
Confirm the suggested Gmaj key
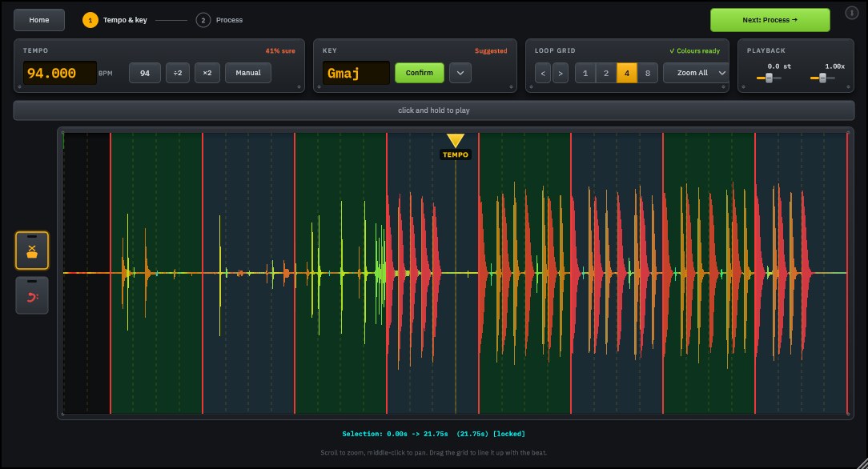[x=419, y=73]
